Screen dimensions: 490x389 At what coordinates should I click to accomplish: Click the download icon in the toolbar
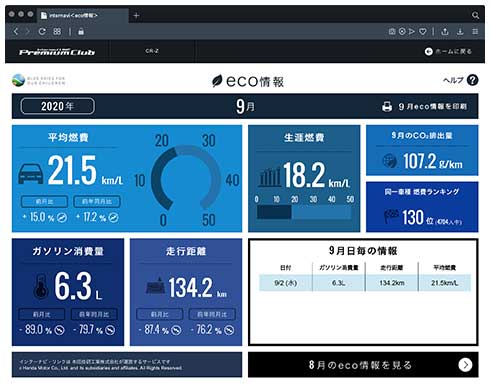pos(460,32)
